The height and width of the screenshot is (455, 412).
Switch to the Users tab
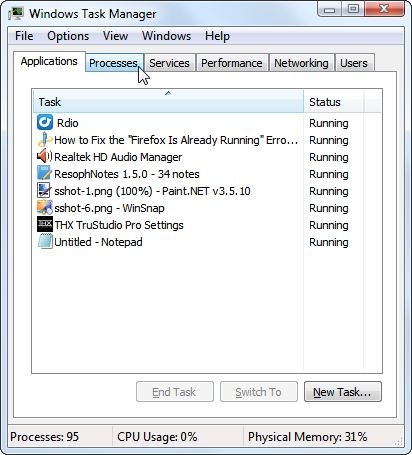pos(354,63)
